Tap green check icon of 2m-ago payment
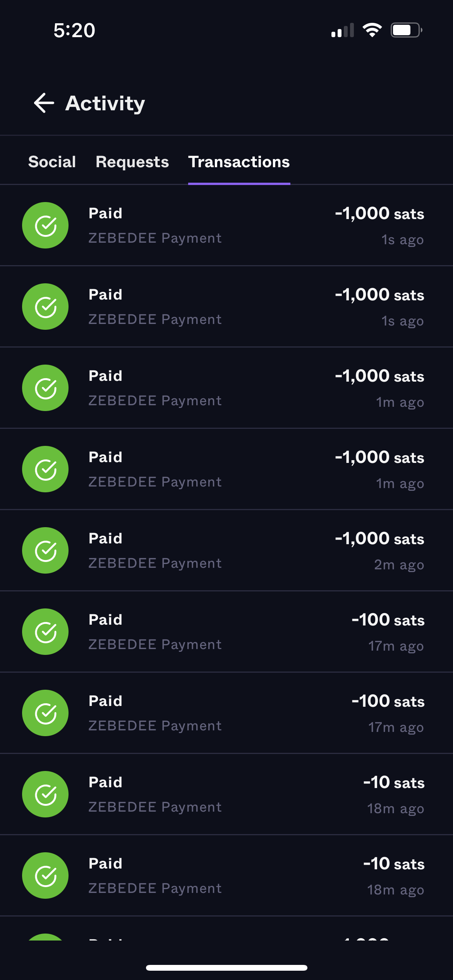This screenshot has width=453, height=980. click(x=45, y=550)
